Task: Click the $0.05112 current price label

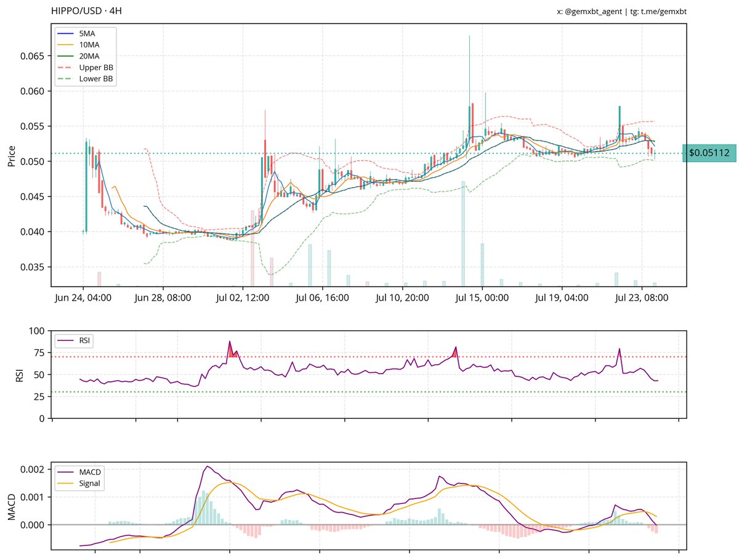Action: click(x=709, y=153)
